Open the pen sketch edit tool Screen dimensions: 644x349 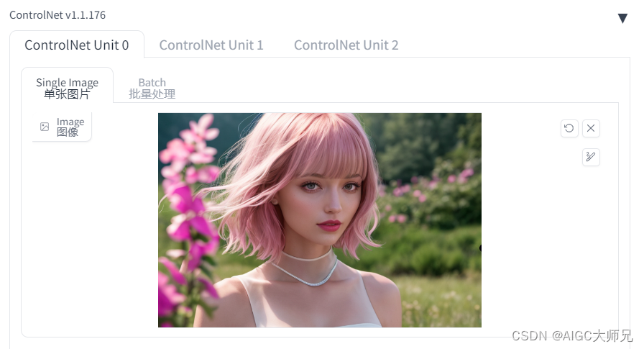pos(591,157)
